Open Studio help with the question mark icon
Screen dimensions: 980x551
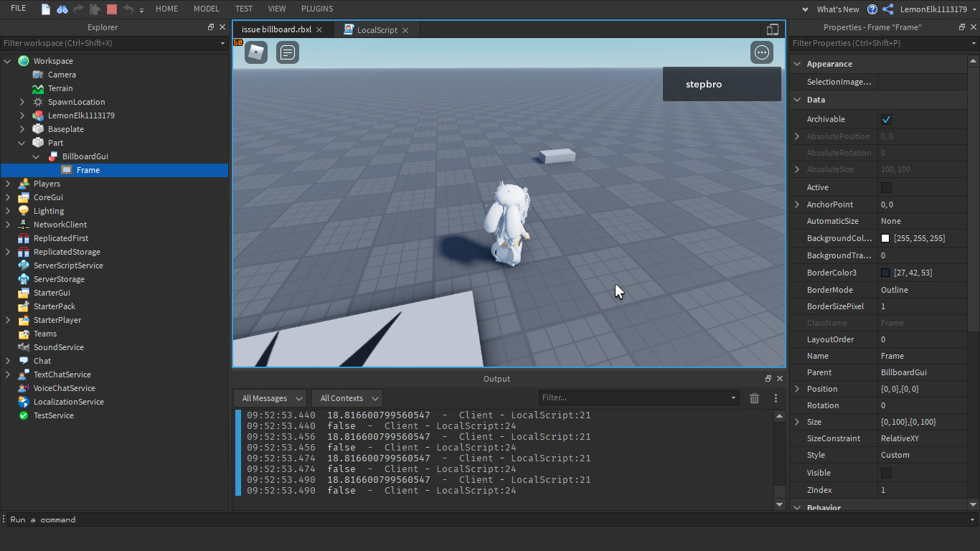click(x=872, y=9)
